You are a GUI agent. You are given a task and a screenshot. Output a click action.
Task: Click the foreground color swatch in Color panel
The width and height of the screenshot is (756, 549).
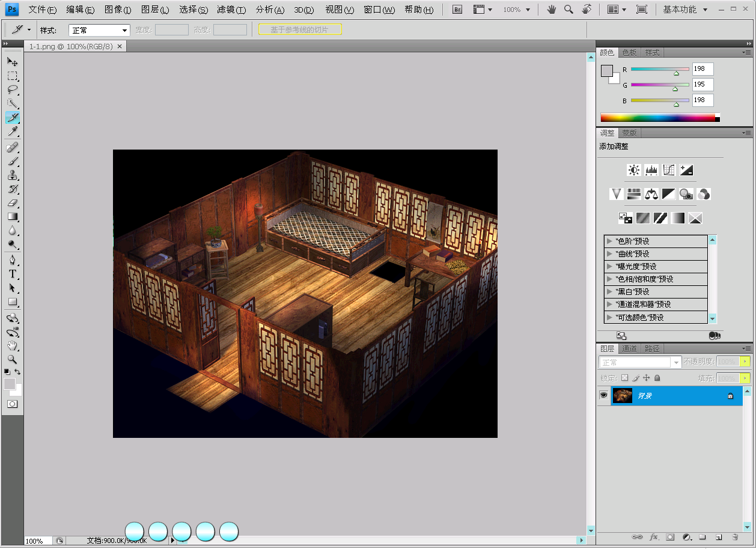click(x=607, y=71)
